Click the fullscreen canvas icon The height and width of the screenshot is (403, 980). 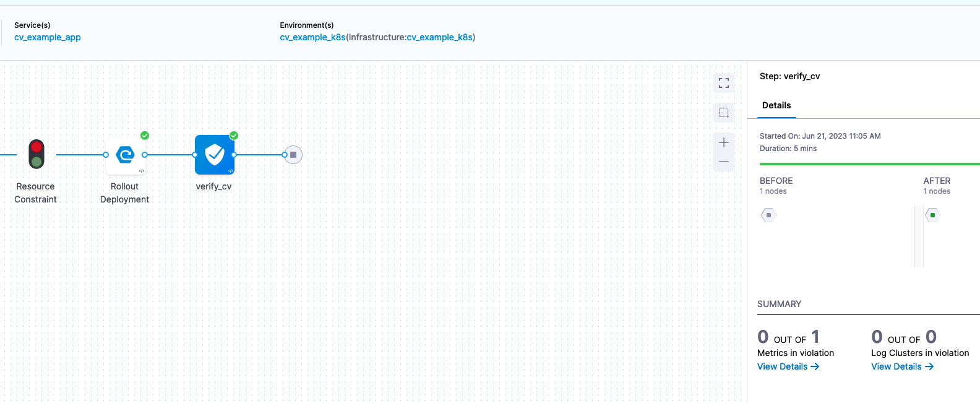[724, 83]
